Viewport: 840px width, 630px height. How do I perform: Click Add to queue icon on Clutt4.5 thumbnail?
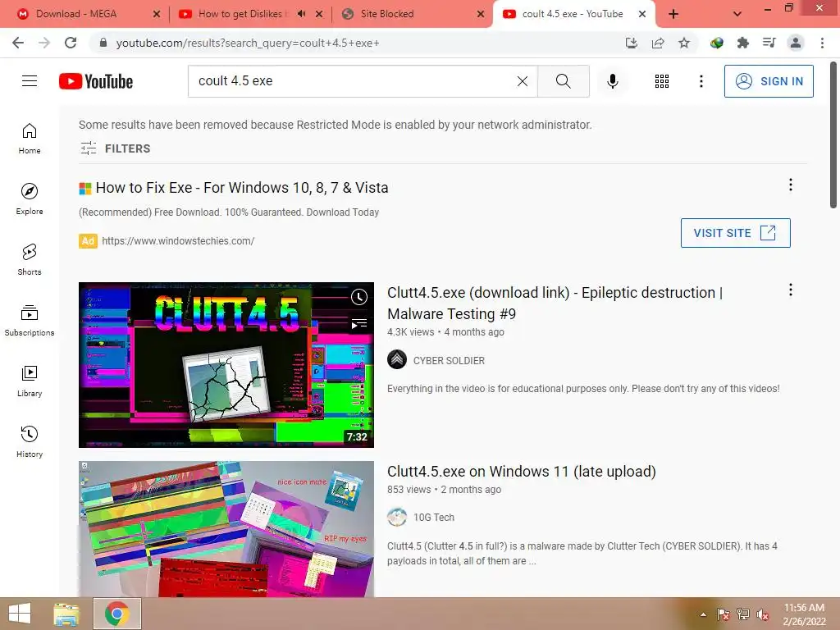point(359,323)
